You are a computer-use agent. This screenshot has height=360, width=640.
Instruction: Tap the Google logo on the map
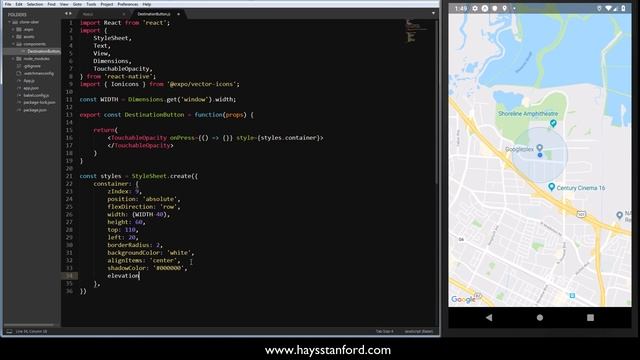(463, 300)
